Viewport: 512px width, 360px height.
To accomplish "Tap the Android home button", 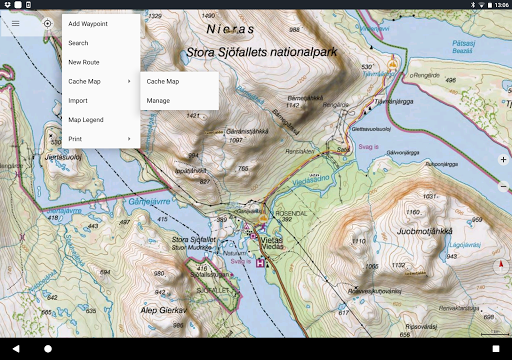I will coord(48,349).
